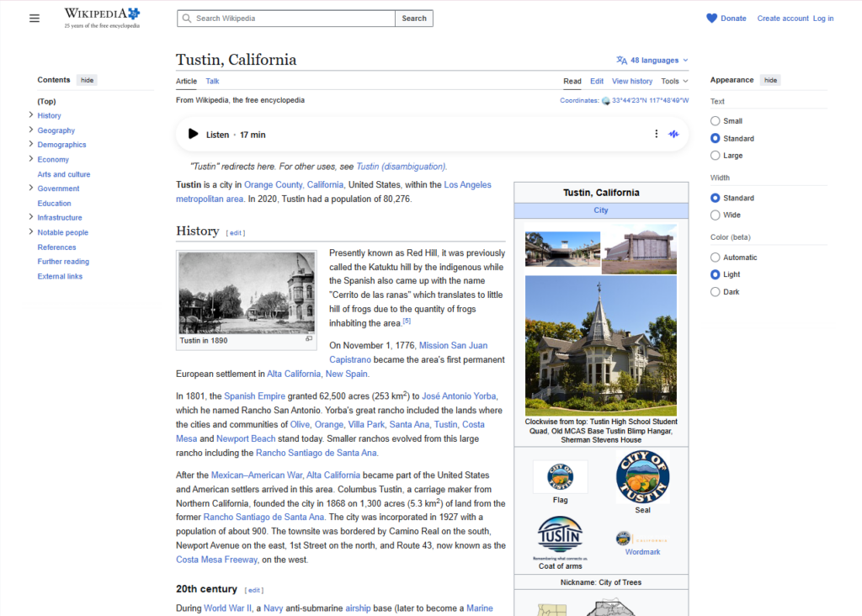Viewport: 862px width, 616px height.
Task: Select the Read tab
Action: point(572,82)
